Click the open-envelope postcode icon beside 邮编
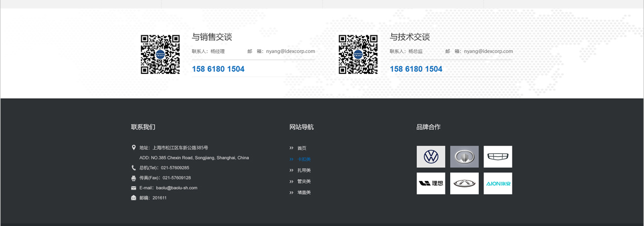 pos(134,198)
